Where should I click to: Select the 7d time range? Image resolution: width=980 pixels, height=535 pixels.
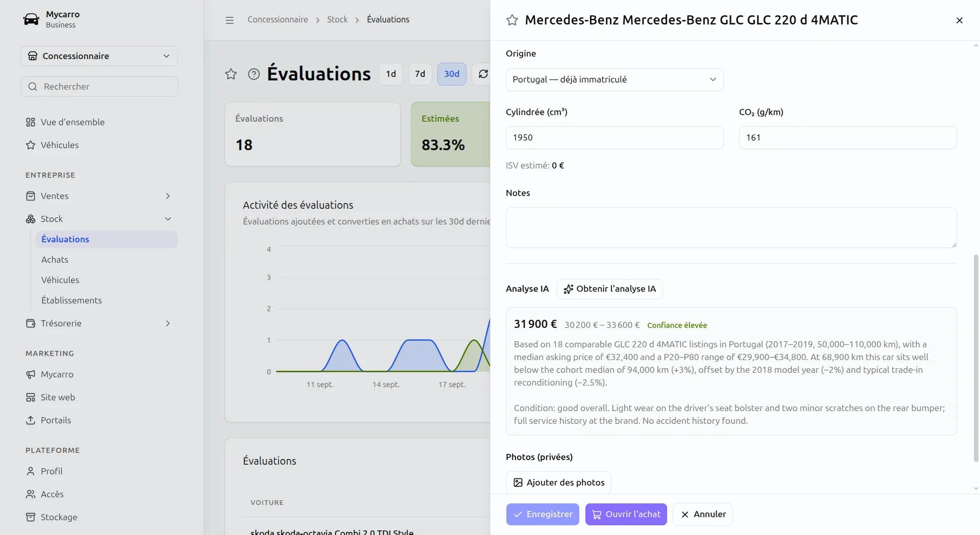(420, 74)
